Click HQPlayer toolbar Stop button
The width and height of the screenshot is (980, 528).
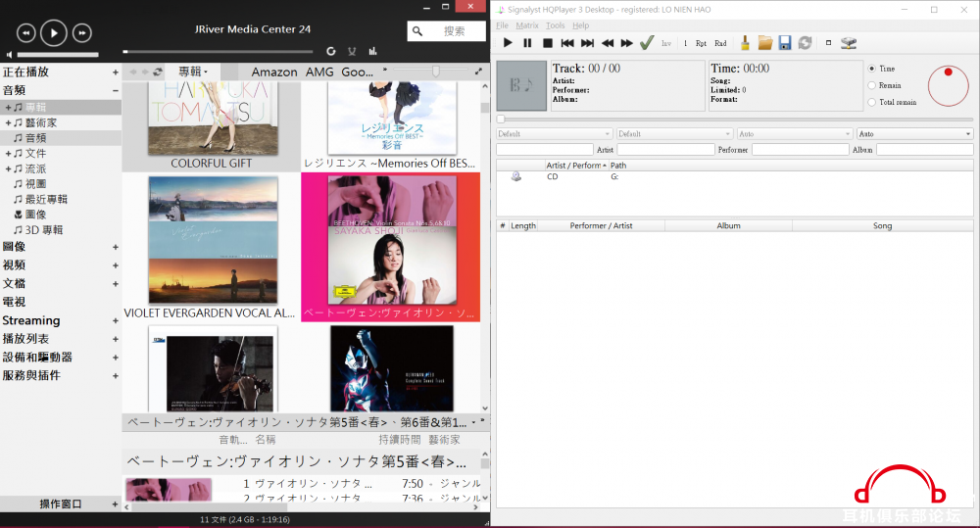point(548,43)
